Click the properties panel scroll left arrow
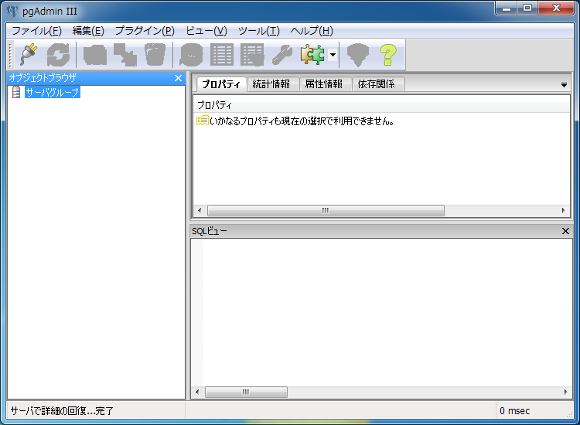This screenshot has height=425, width=580. click(x=199, y=210)
